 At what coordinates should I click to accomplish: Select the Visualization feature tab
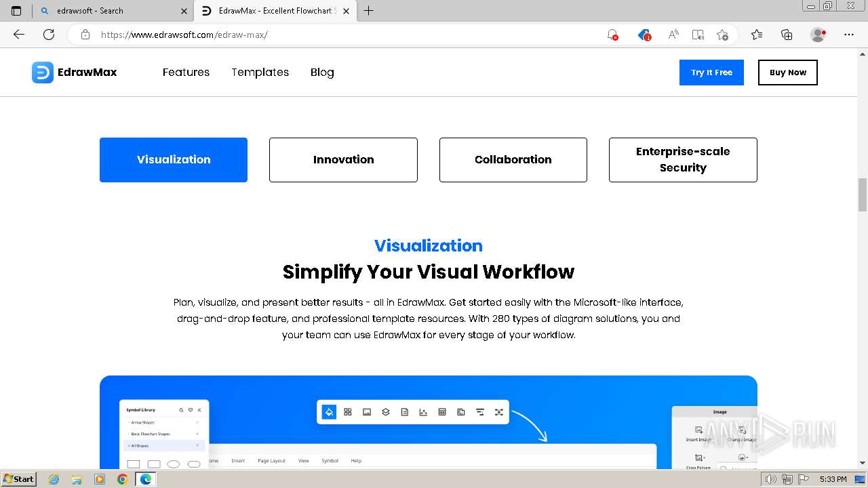click(x=174, y=160)
